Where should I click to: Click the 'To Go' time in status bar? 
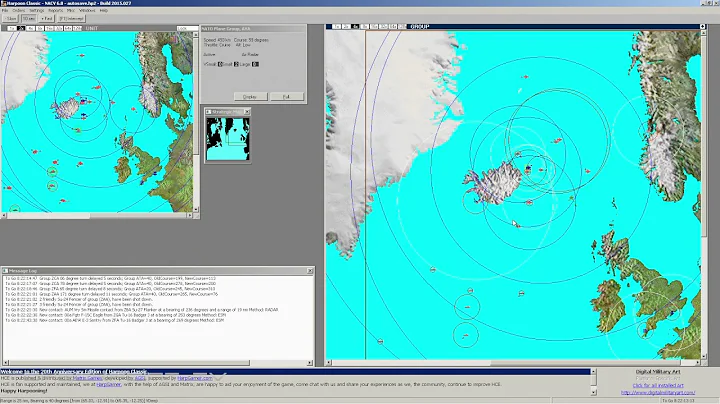pos(678,401)
